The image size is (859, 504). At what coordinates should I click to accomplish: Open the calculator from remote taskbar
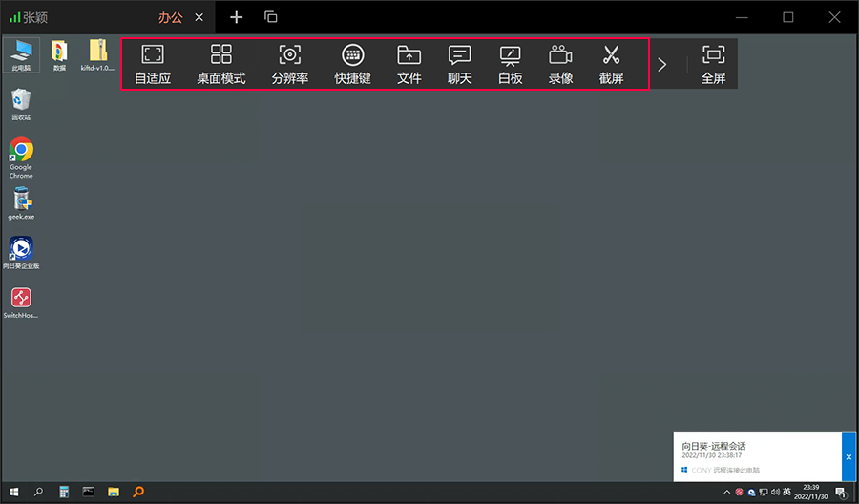point(64,492)
